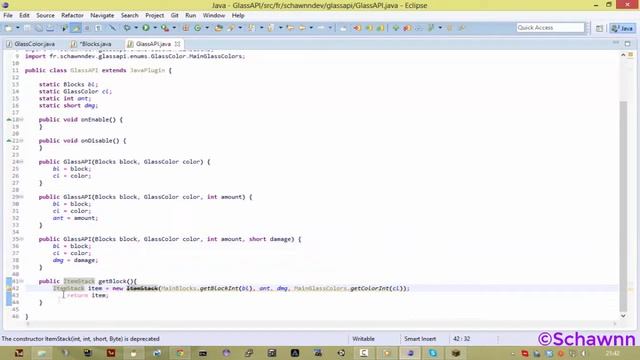Open the Refactor menu
Viewport: 640px width, 360px height.
click(72, 15)
